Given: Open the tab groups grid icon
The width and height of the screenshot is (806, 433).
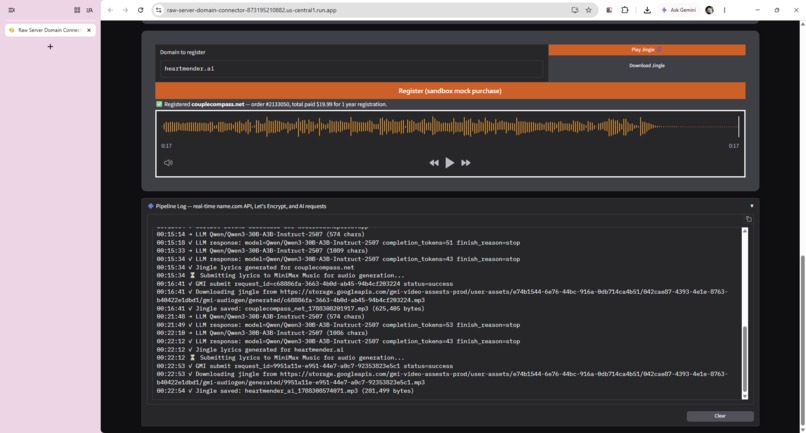Looking at the screenshot, I should pyautogui.click(x=77, y=10).
